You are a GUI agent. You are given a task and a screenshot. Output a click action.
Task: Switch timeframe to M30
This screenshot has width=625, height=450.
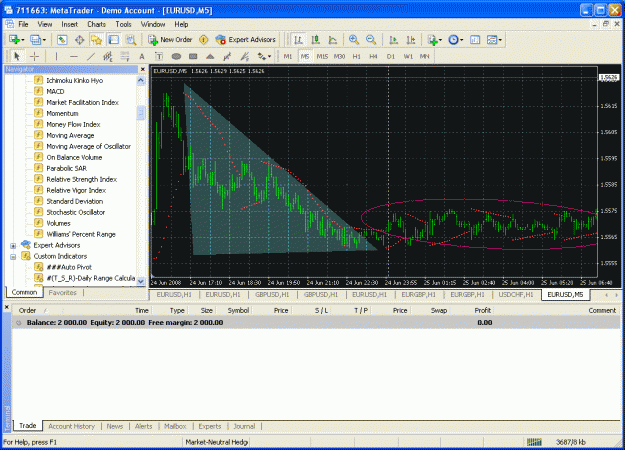click(339, 56)
